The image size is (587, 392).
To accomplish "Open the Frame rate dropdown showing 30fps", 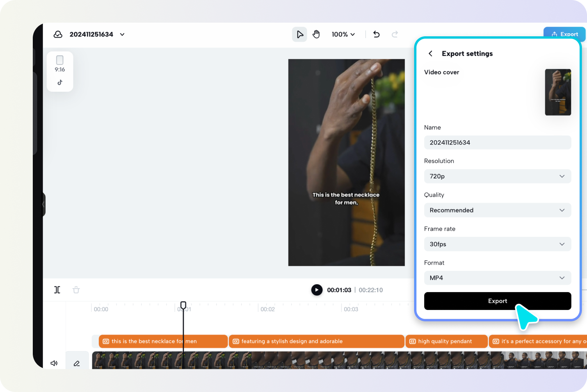I will pos(498,244).
